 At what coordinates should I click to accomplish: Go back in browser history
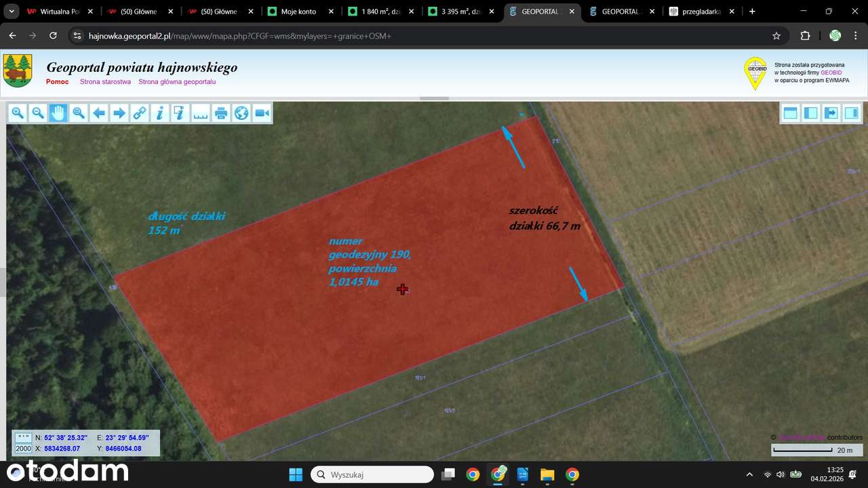point(12,36)
